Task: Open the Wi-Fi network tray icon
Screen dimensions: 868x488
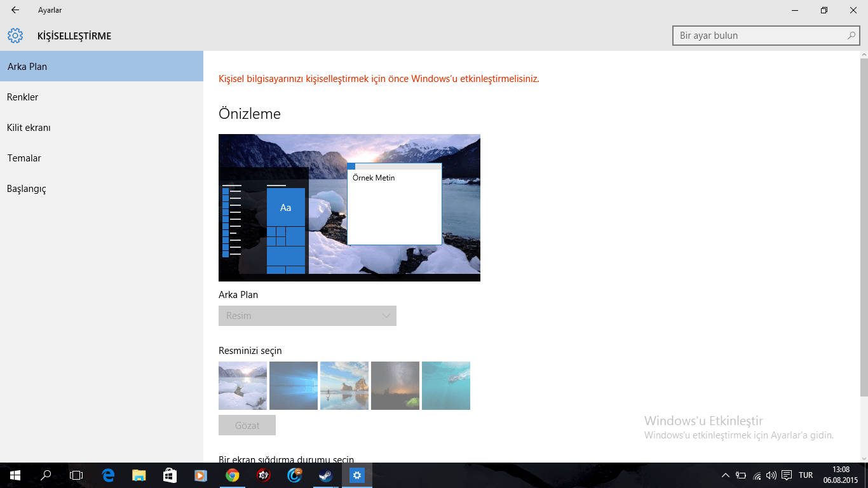Action: click(757, 475)
